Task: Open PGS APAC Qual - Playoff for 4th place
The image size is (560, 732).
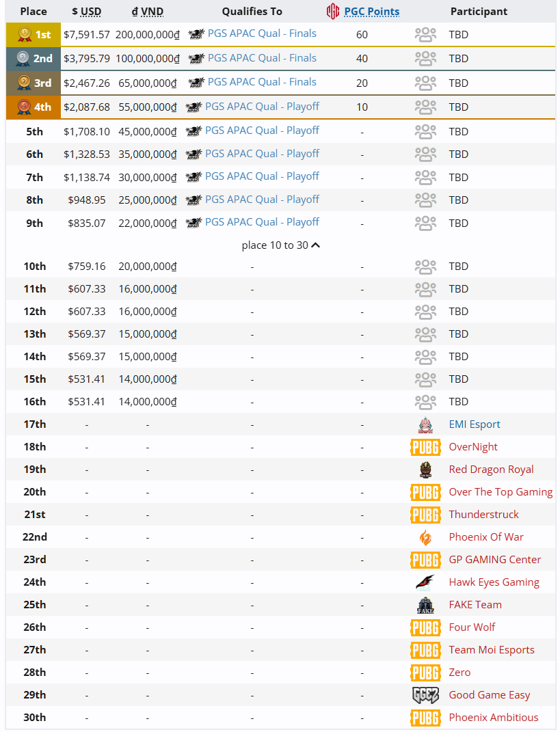Action: pyautogui.click(x=262, y=107)
